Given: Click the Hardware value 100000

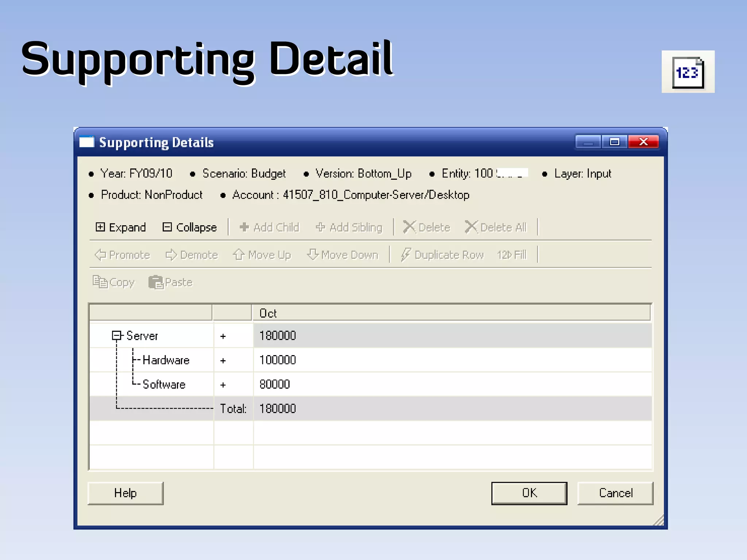Looking at the screenshot, I should pyautogui.click(x=452, y=360).
